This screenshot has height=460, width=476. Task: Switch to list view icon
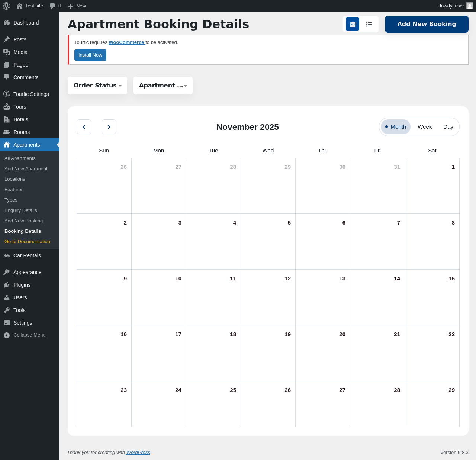click(369, 24)
